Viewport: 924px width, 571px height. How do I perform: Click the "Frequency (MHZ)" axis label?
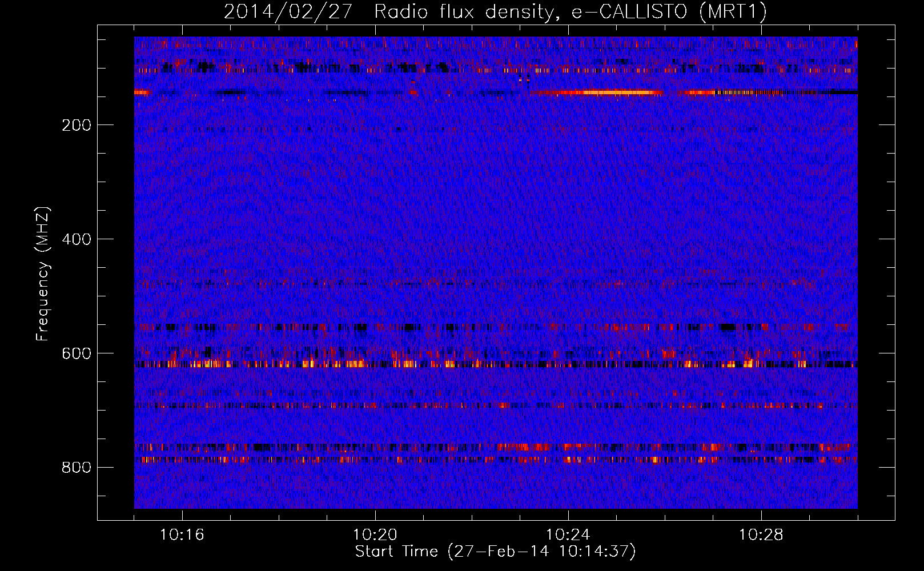(43, 274)
